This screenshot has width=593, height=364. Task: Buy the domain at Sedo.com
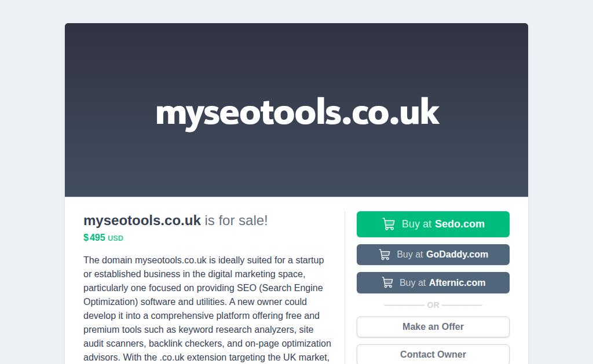coord(433,225)
